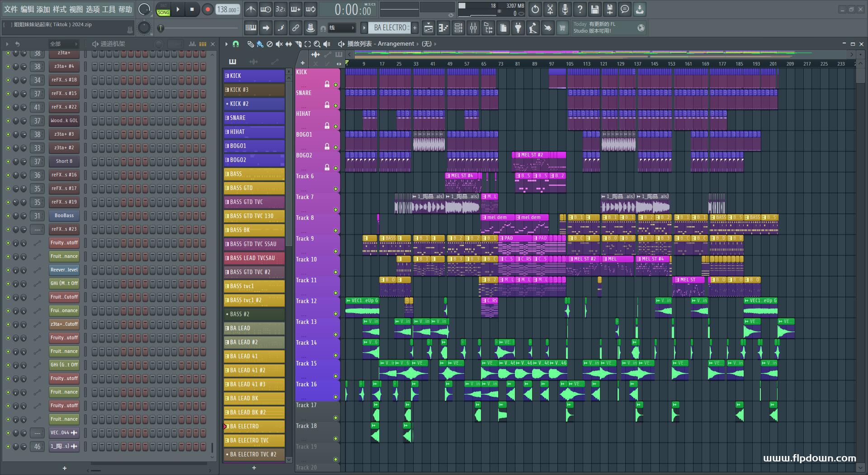Toggle the 3-2-1 countdown before recording
This screenshot has height=475, width=868.
(x=280, y=9)
